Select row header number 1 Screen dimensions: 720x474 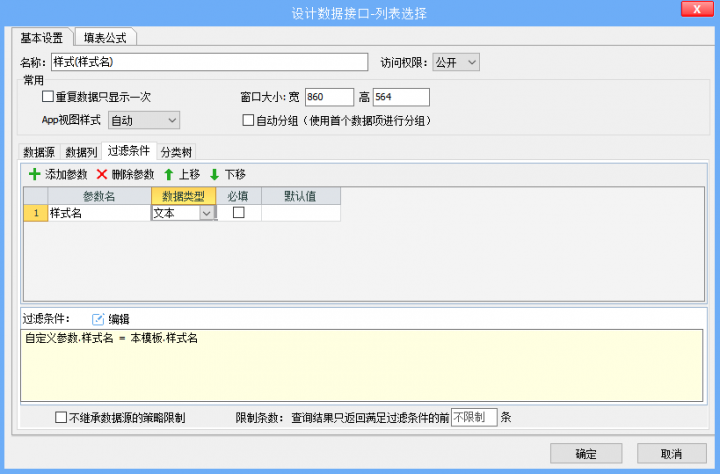[36, 213]
